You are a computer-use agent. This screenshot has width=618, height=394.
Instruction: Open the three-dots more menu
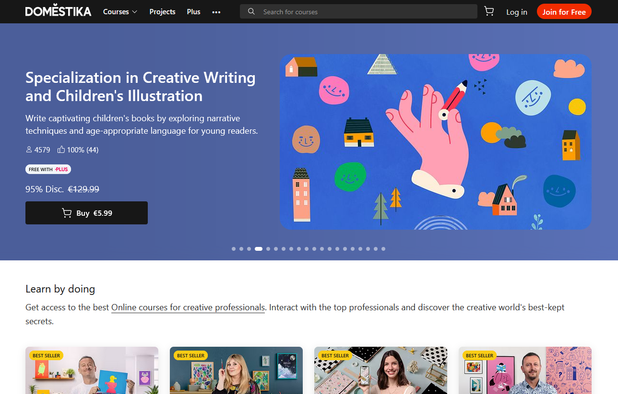pos(216,12)
